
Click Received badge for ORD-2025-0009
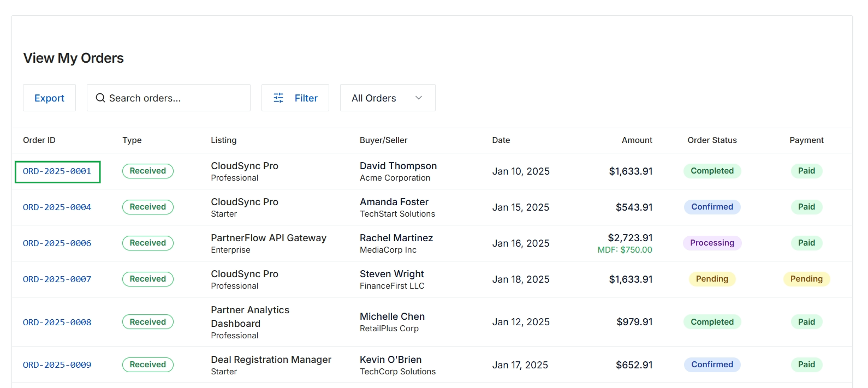(x=148, y=365)
